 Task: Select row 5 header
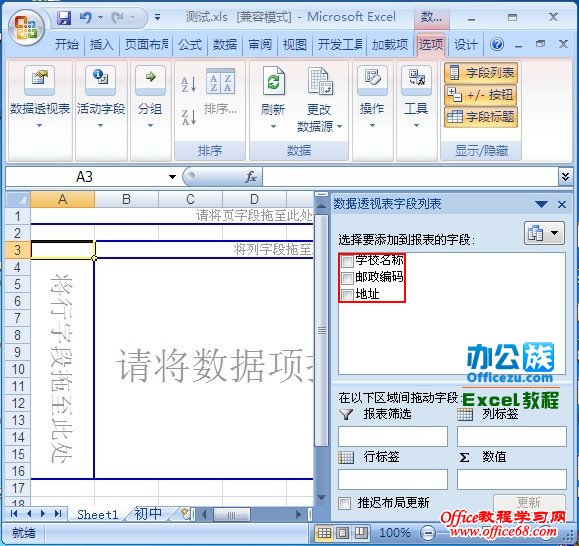(x=18, y=284)
